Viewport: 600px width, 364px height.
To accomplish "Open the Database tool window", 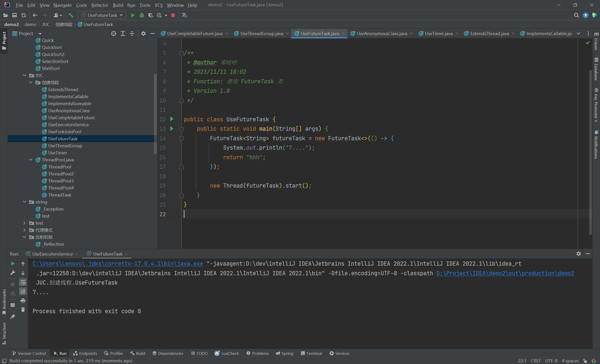I will point(596,69).
